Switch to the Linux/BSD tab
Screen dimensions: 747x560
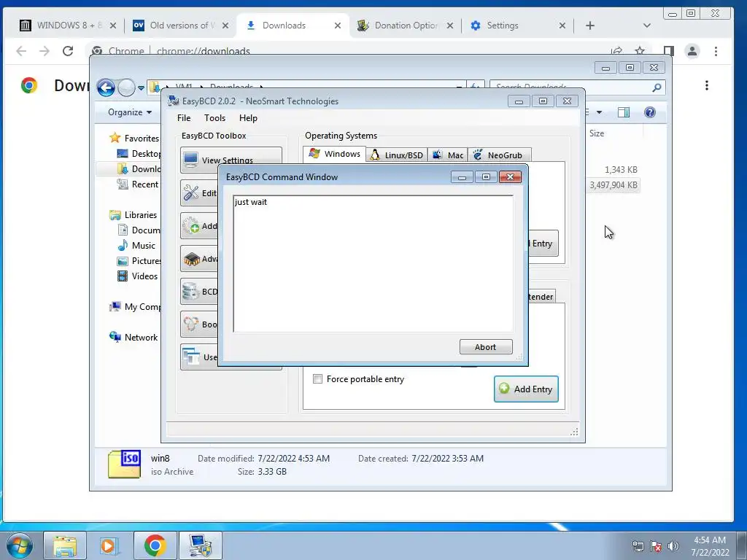[397, 155]
